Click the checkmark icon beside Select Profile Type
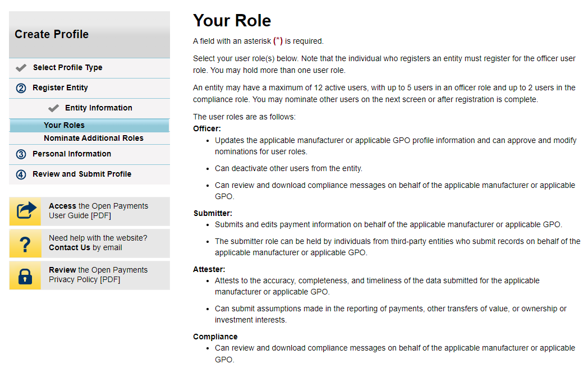588x373 pixels. pos(21,68)
